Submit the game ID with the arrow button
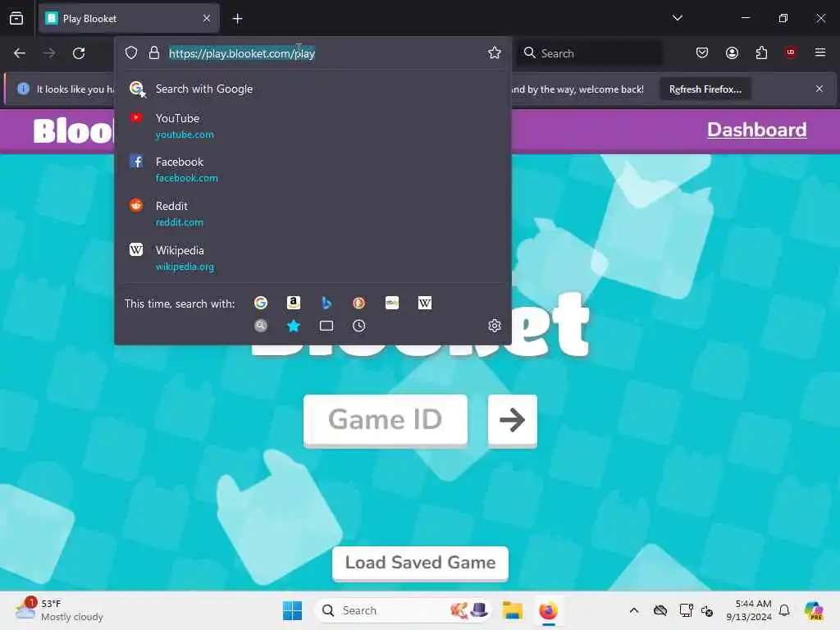This screenshot has width=840, height=630. click(x=512, y=419)
